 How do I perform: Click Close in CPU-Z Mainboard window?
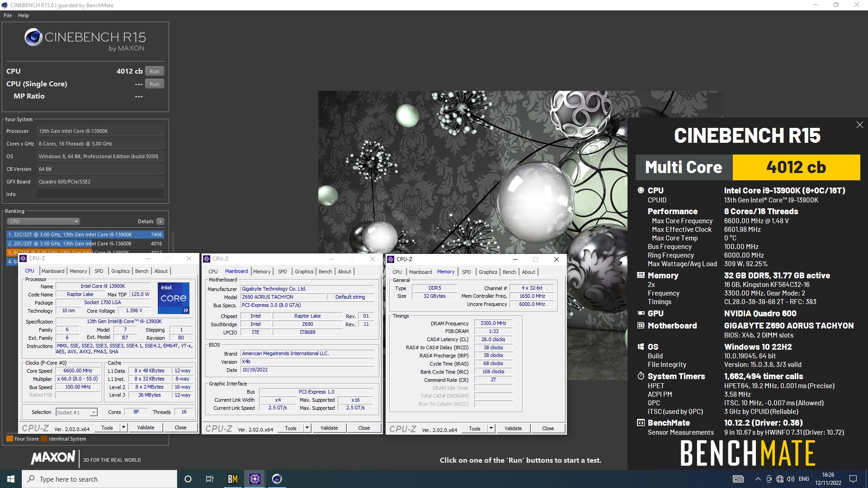click(x=364, y=428)
